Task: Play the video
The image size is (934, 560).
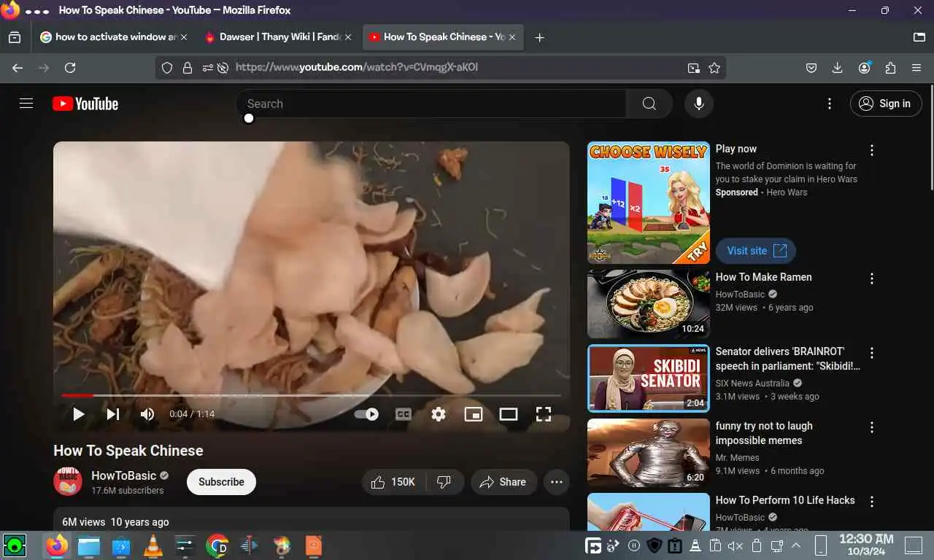Action: pos(78,414)
